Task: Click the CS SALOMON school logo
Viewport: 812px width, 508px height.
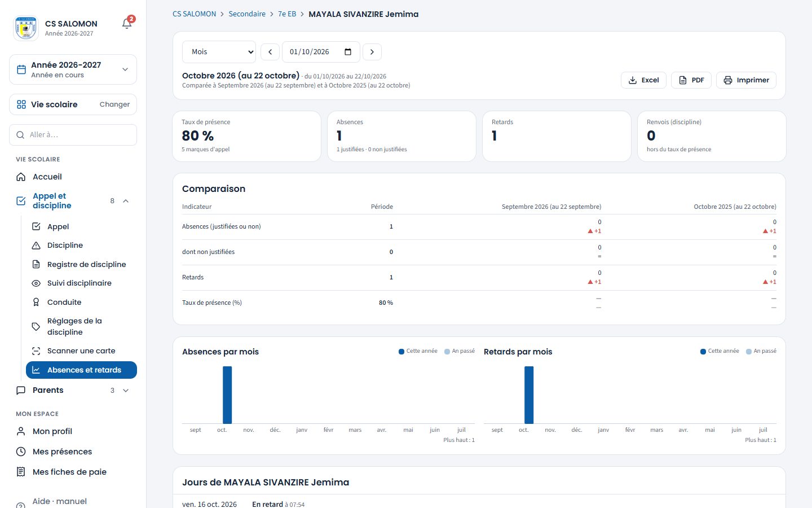Action: pyautogui.click(x=26, y=28)
